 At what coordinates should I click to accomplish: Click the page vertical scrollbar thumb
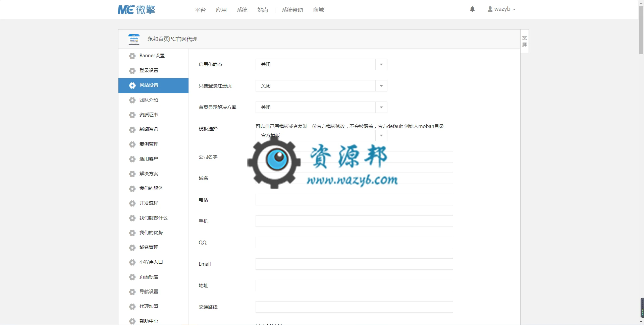pos(641,29)
